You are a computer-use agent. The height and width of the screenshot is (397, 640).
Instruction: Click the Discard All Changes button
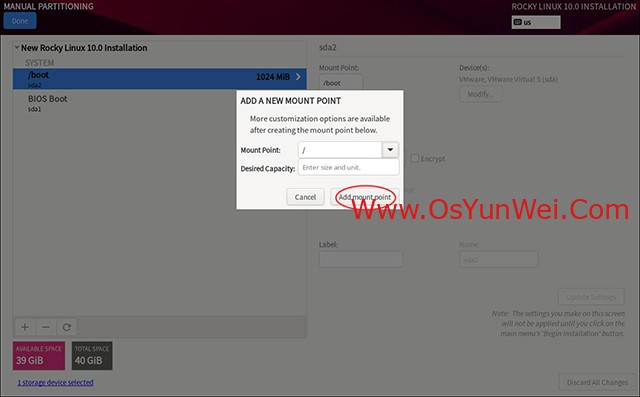(x=597, y=382)
